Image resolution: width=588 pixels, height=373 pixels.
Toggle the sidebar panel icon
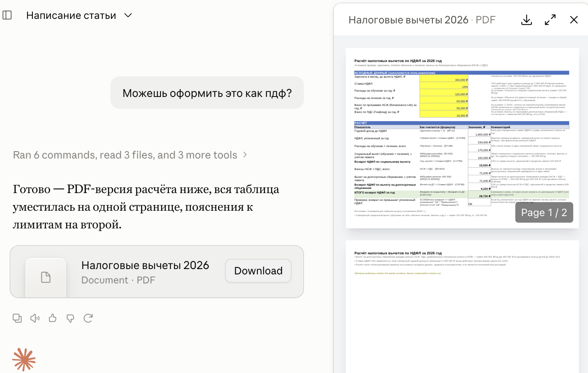click(x=7, y=15)
